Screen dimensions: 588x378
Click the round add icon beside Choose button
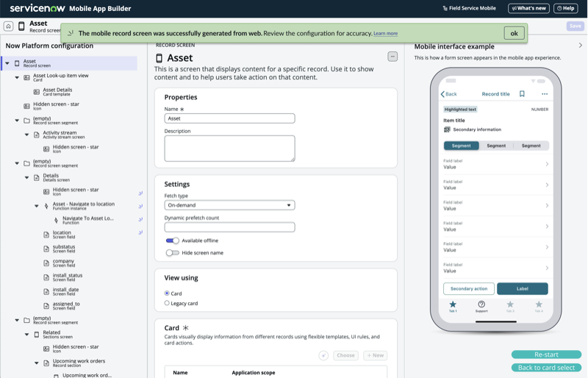click(x=323, y=355)
